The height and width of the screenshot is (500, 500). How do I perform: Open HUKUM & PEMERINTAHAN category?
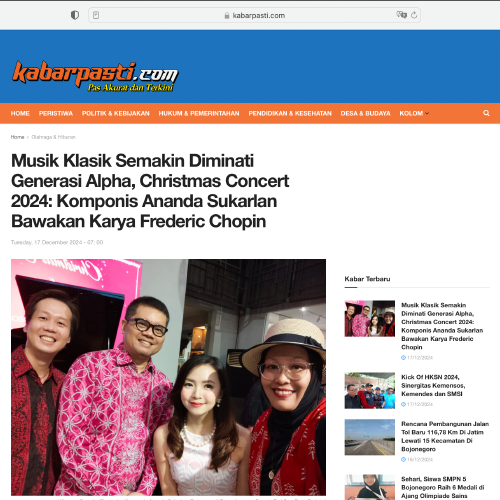click(199, 113)
